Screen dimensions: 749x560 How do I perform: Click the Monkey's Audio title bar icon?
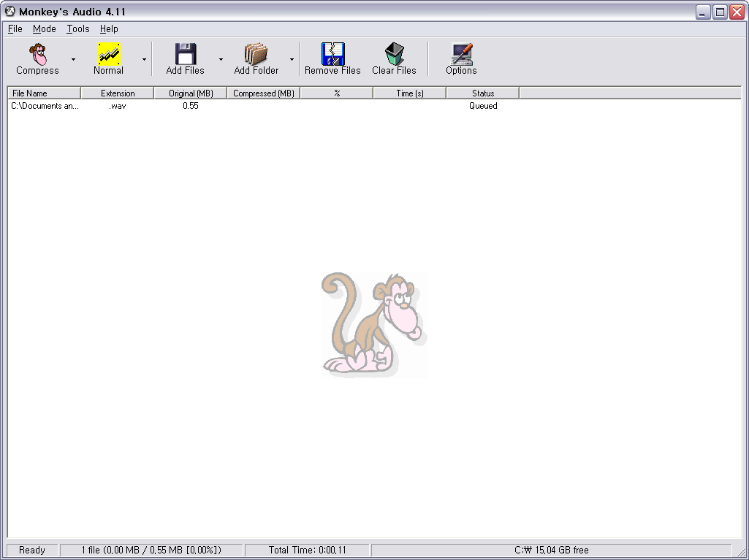[9, 12]
